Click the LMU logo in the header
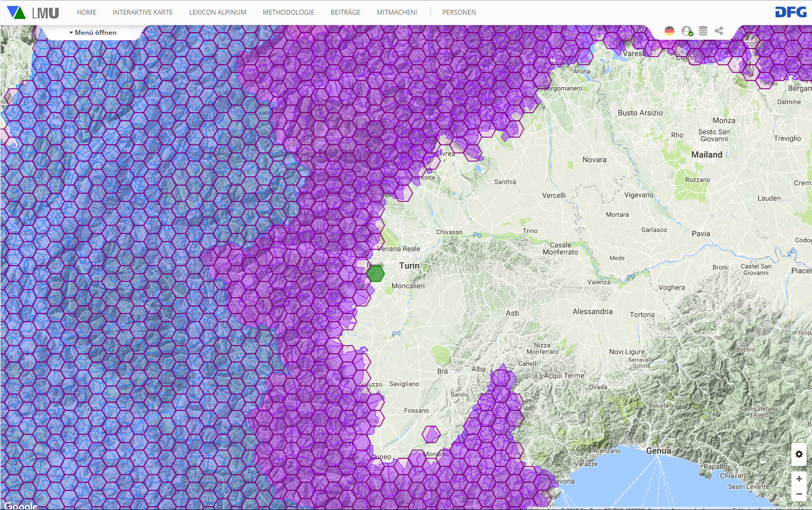Screen dimensions: 812x510 (x=33, y=12)
